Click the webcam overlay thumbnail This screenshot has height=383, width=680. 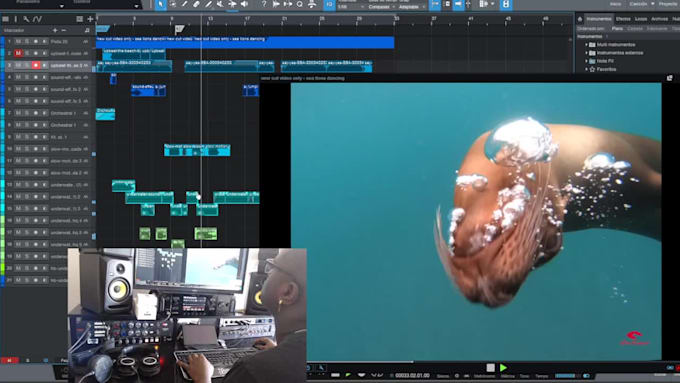point(187,315)
